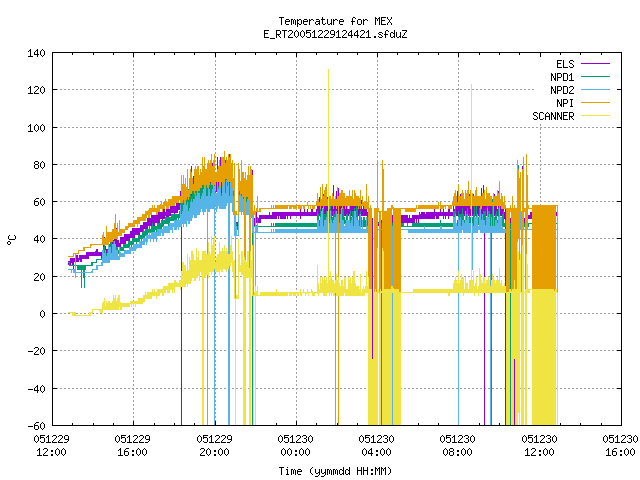Image resolution: width=640 pixels, height=480 pixels.
Task: Click the SCANNER legend label
Action: tap(553, 116)
